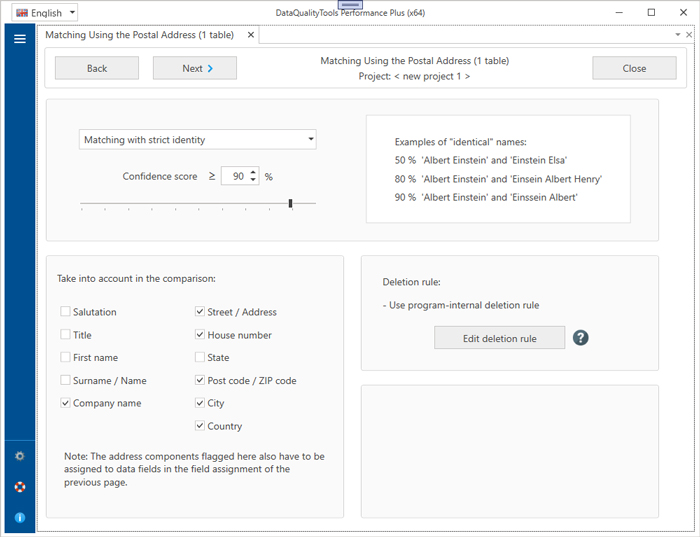Open the English language dropdown
700x537 pixels.
pos(45,13)
